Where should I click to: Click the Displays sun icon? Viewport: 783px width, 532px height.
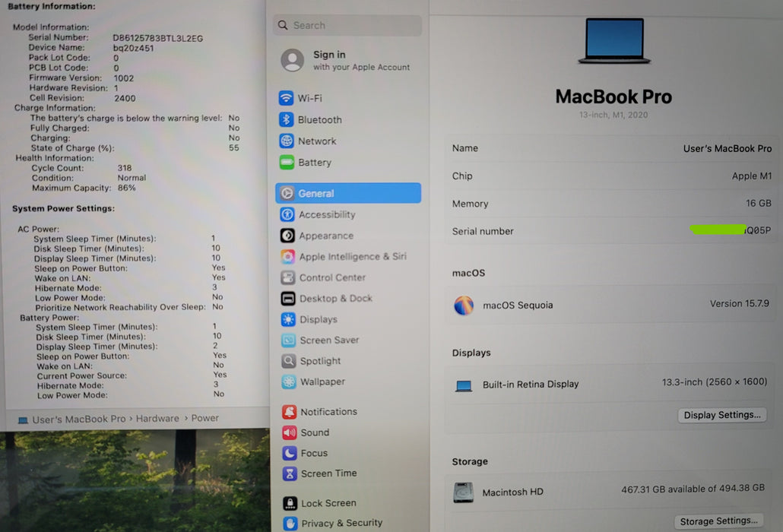click(288, 319)
